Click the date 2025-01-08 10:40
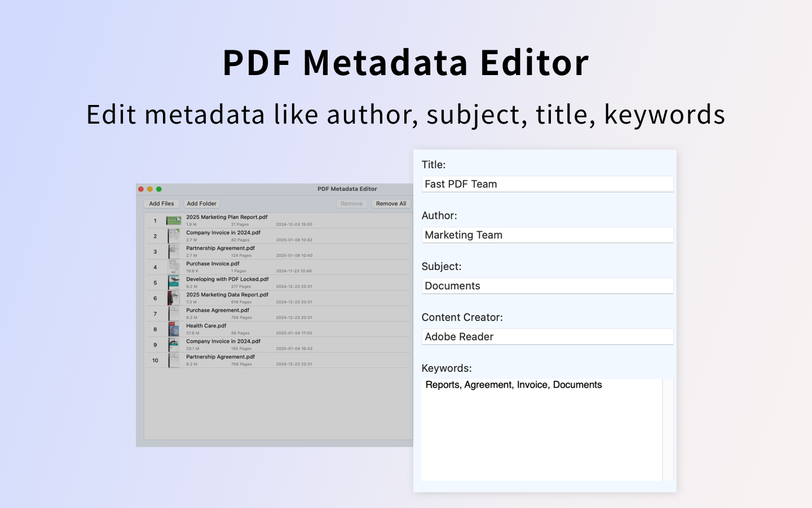 (x=294, y=256)
